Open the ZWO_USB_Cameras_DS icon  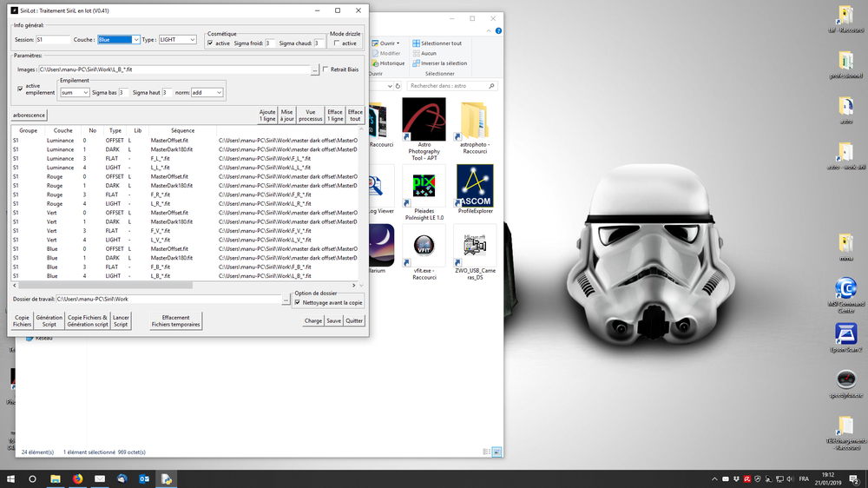(x=475, y=253)
